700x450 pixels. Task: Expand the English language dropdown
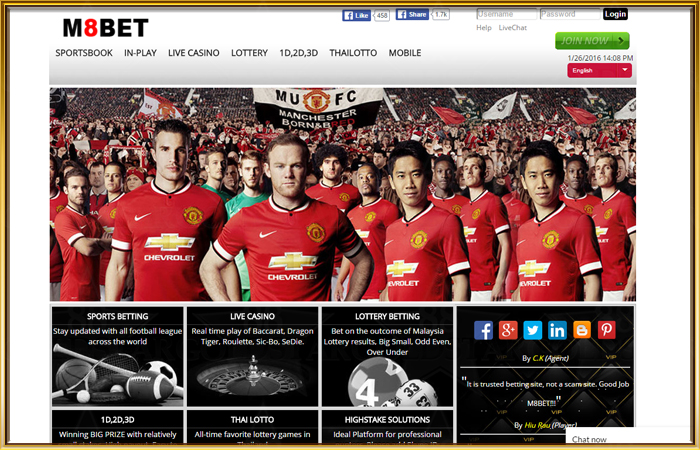pos(599,71)
